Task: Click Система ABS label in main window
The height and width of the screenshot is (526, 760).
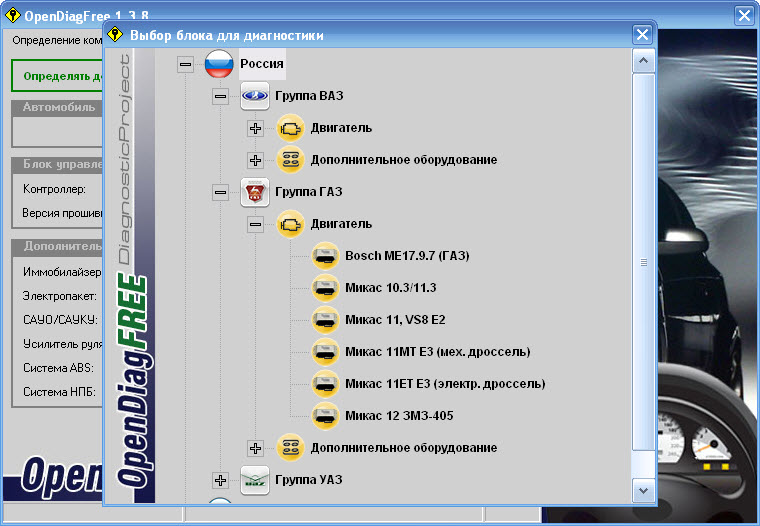Action: tap(58, 368)
